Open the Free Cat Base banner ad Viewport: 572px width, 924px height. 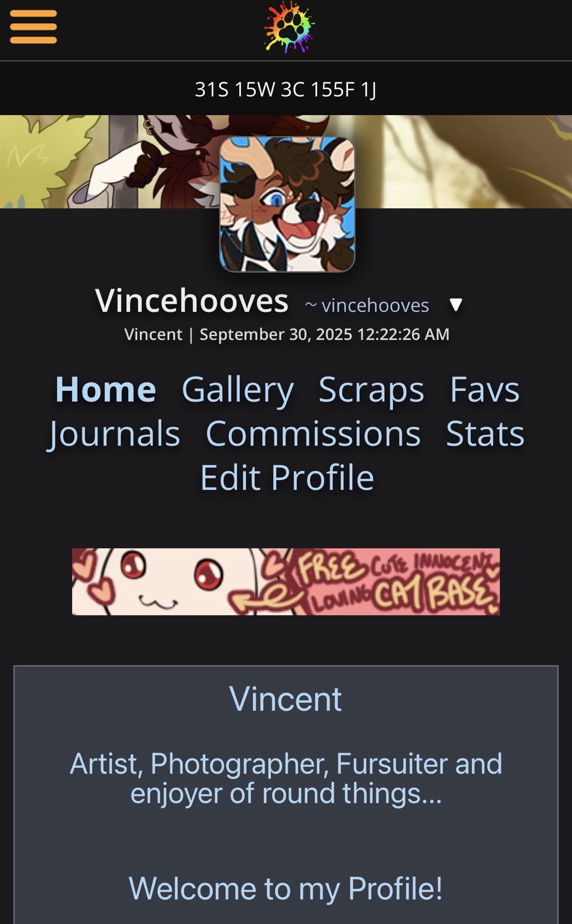286,582
